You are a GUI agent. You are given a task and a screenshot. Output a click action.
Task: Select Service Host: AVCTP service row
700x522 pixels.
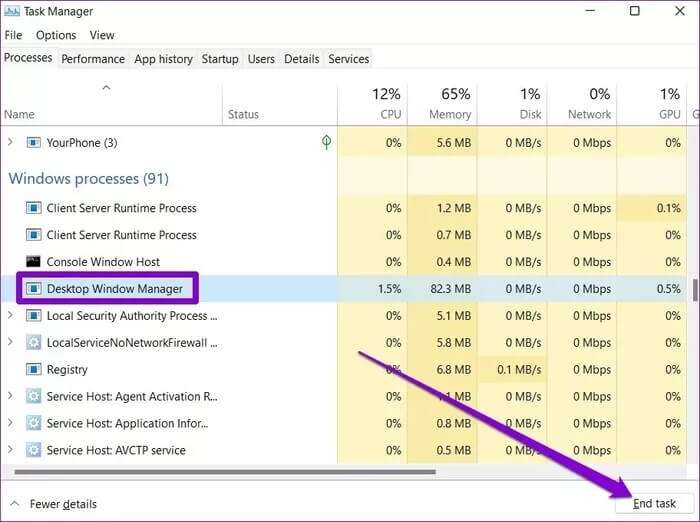(344, 450)
